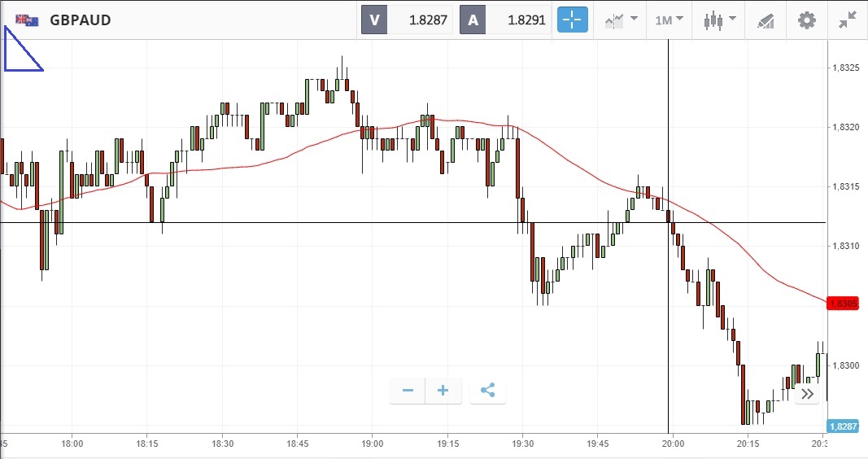This screenshot has width=868, height=459.
Task: Open chart settings gear
Action: pyautogui.click(x=806, y=20)
